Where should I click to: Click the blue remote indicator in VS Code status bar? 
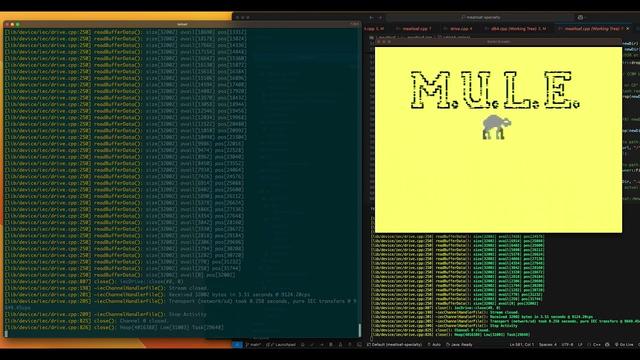pos(237,344)
